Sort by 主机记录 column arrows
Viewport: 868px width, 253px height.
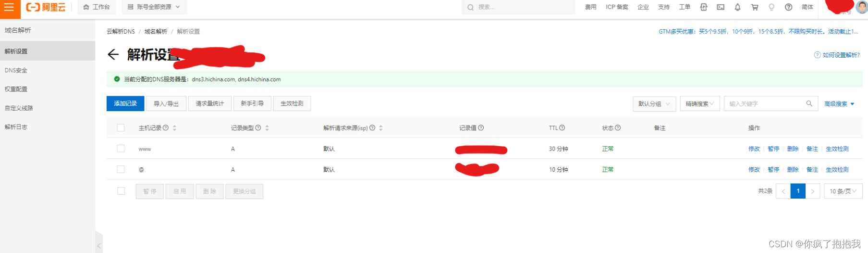[x=174, y=128]
